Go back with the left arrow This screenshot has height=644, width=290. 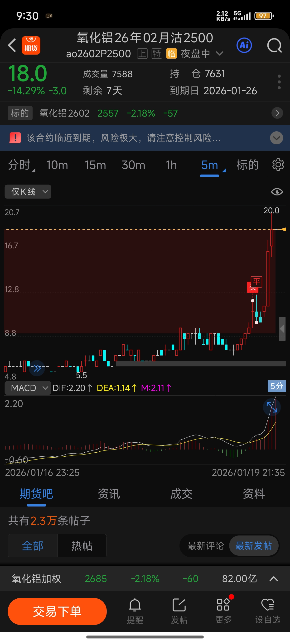click(x=12, y=45)
